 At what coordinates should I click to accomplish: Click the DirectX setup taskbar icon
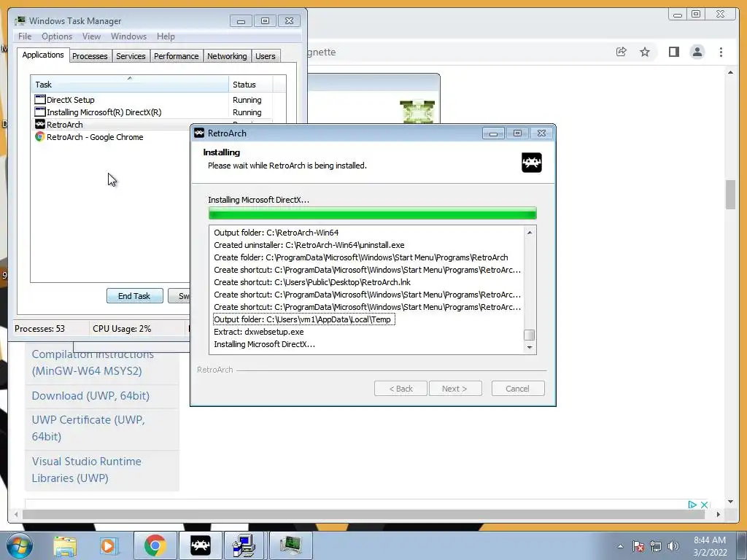(244, 545)
